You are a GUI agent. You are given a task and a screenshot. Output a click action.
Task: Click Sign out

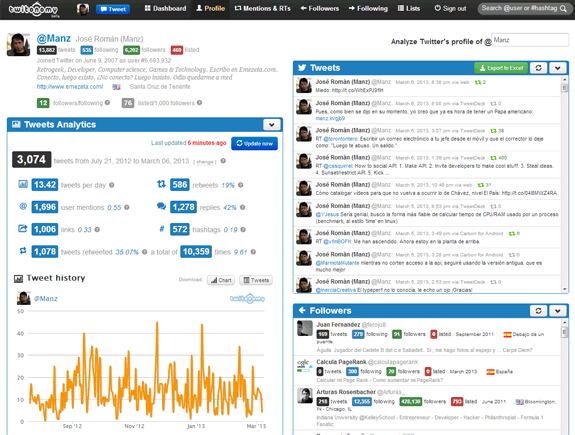(450, 8)
